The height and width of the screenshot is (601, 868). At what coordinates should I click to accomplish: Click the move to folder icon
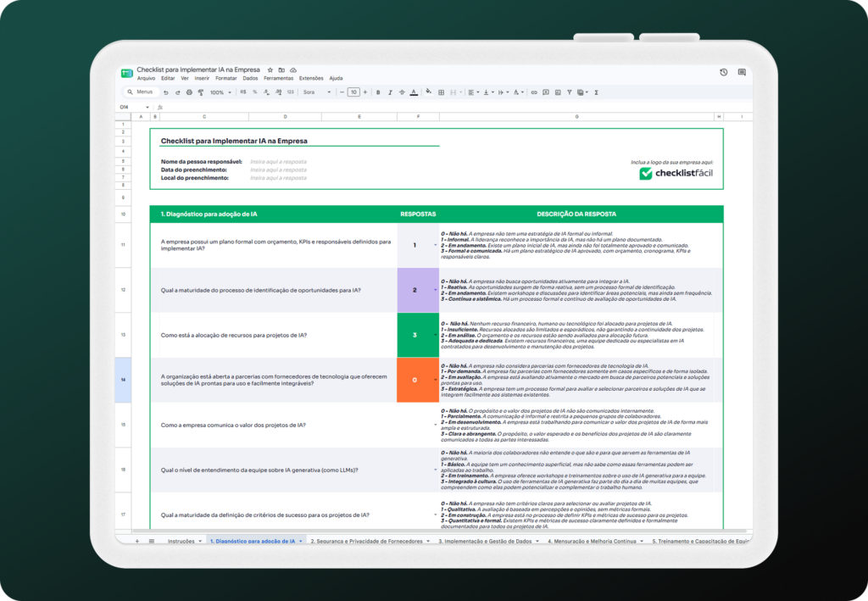[281, 70]
